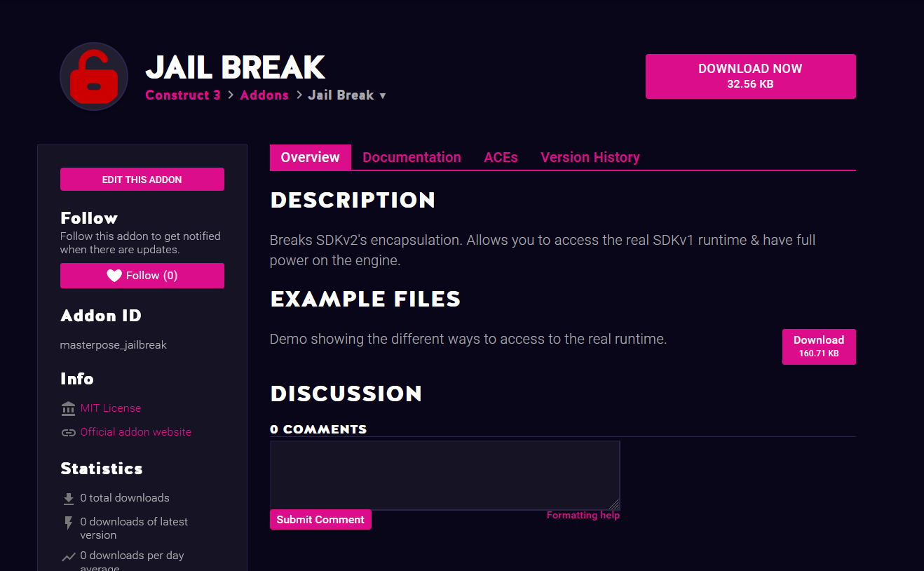Click the lightning bolt icon beside latest version downloads
This screenshot has width=924, height=571.
(68, 523)
